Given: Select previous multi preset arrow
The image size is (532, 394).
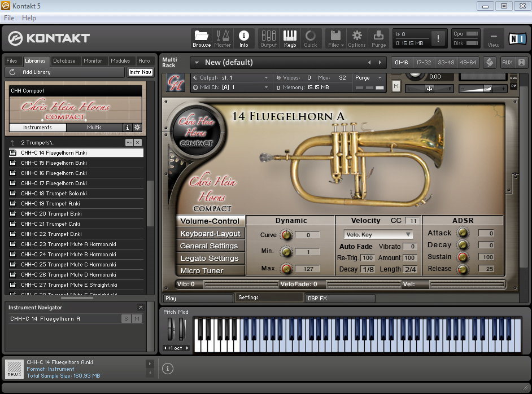Looking at the screenshot, I should coord(369,63).
